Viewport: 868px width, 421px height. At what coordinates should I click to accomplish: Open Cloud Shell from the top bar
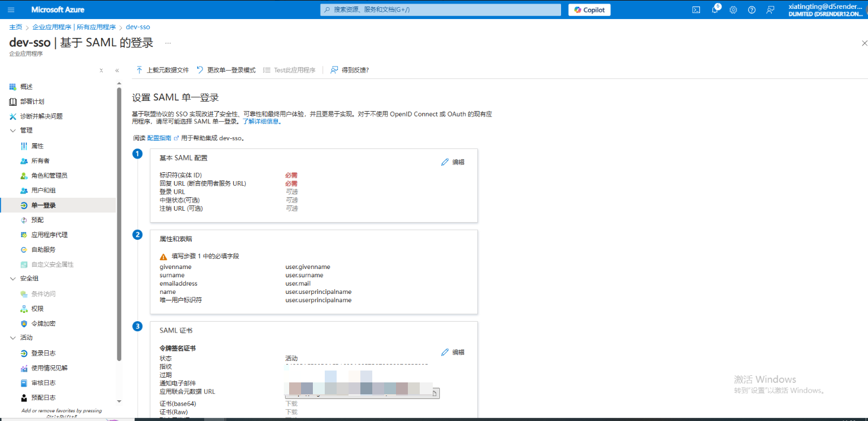(x=696, y=10)
